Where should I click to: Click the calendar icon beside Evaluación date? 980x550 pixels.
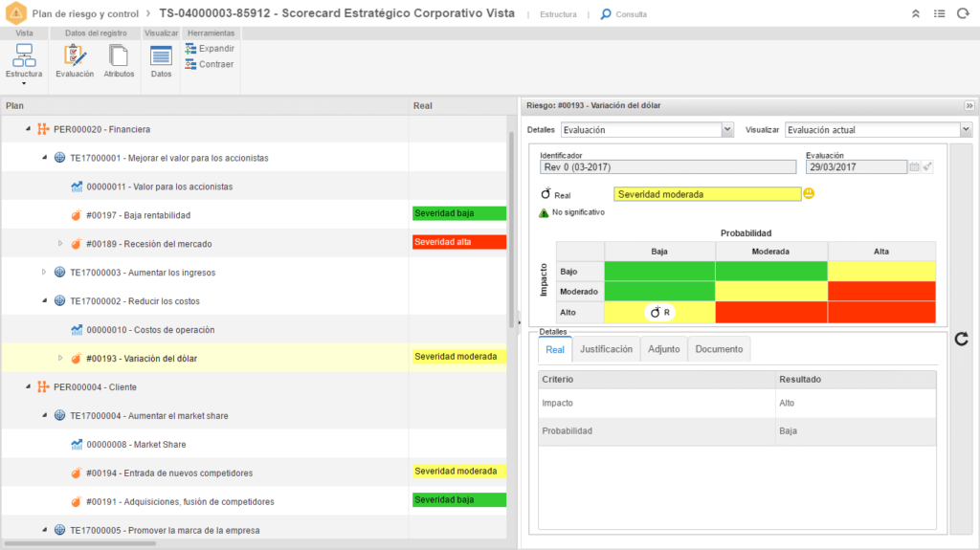tap(914, 166)
